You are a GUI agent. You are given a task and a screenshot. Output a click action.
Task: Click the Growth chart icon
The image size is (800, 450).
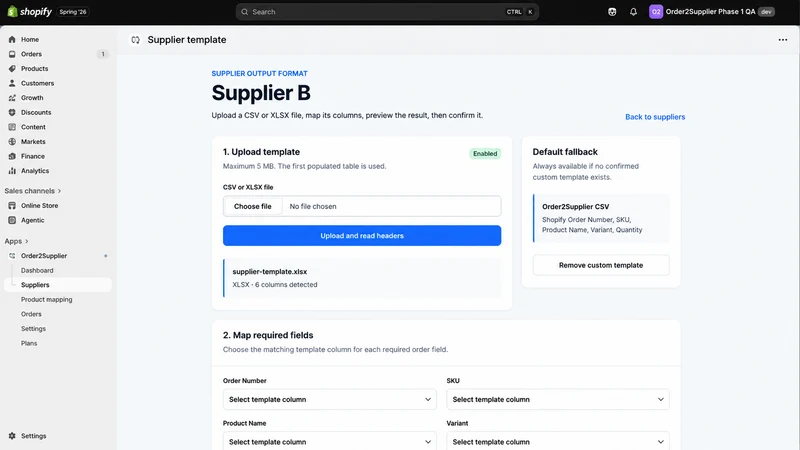12,98
